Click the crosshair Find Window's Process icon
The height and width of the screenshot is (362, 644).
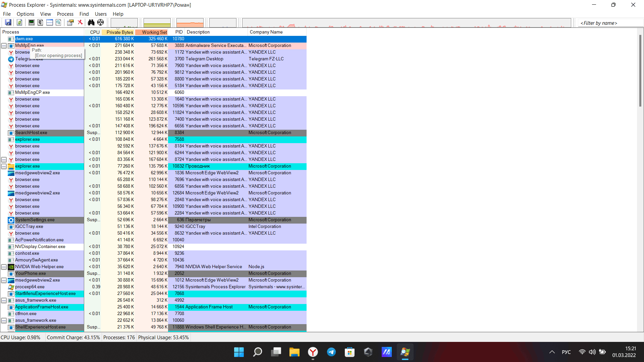pos(100,22)
